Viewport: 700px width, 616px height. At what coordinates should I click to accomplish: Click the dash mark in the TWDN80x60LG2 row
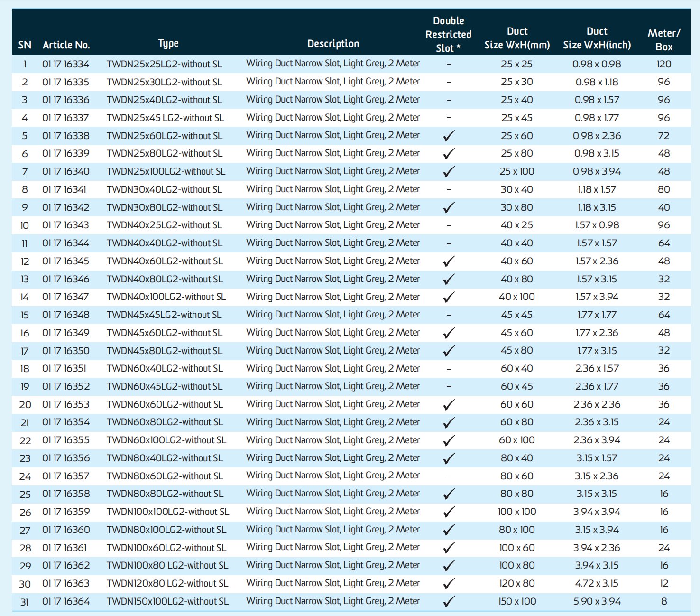coord(449,476)
